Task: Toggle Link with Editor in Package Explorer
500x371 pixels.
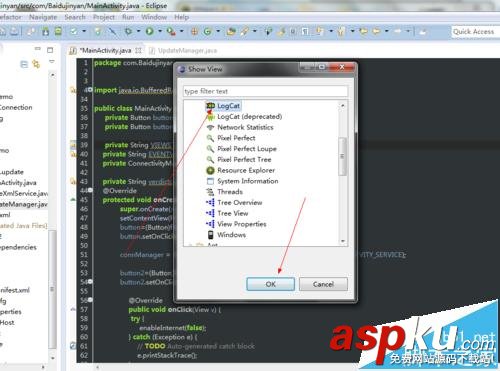Action: tap(36, 64)
